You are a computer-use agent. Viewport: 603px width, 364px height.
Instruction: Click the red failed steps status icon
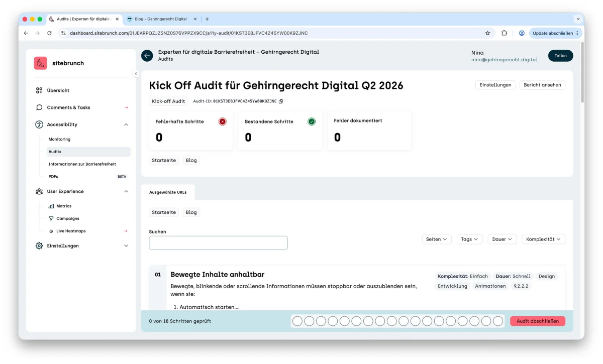pos(223,122)
